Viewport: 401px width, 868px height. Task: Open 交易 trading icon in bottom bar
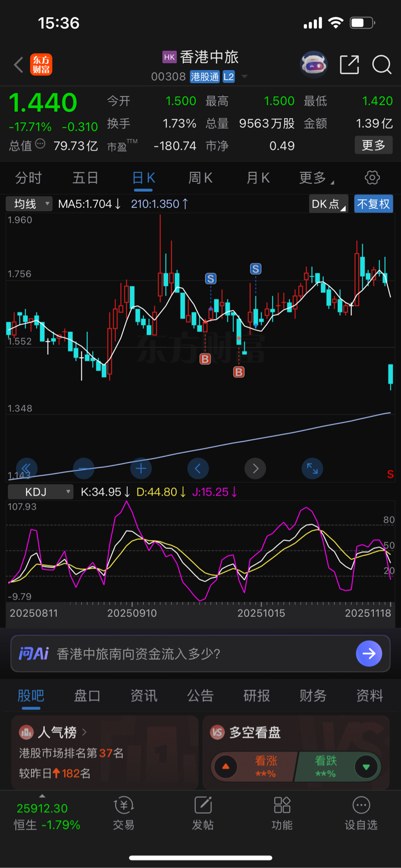pos(124,805)
